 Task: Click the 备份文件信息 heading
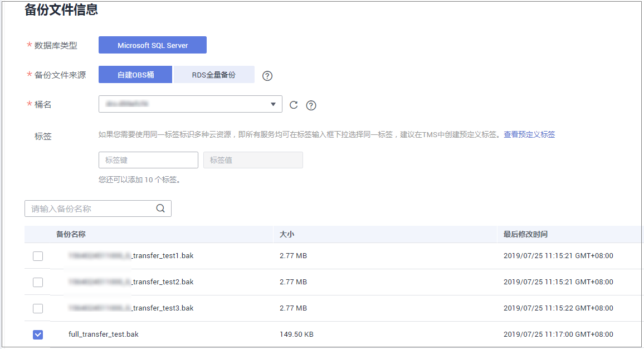(61, 9)
